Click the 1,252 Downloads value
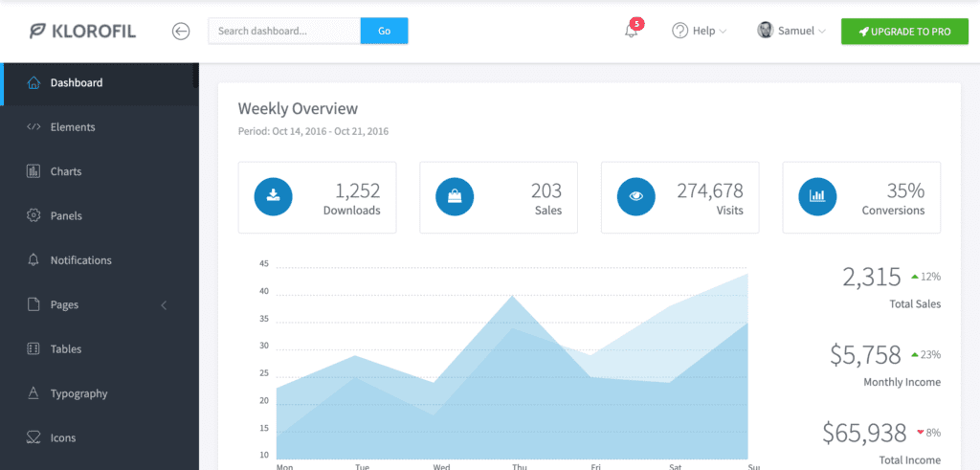The height and width of the screenshot is (470, 980). tap(358, 190)
